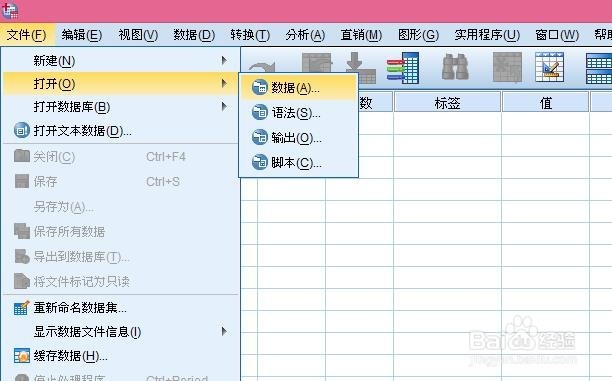
Task: Click the redo arrow toolbar icon
Action: pyautogui.click(x=262, y=67)
